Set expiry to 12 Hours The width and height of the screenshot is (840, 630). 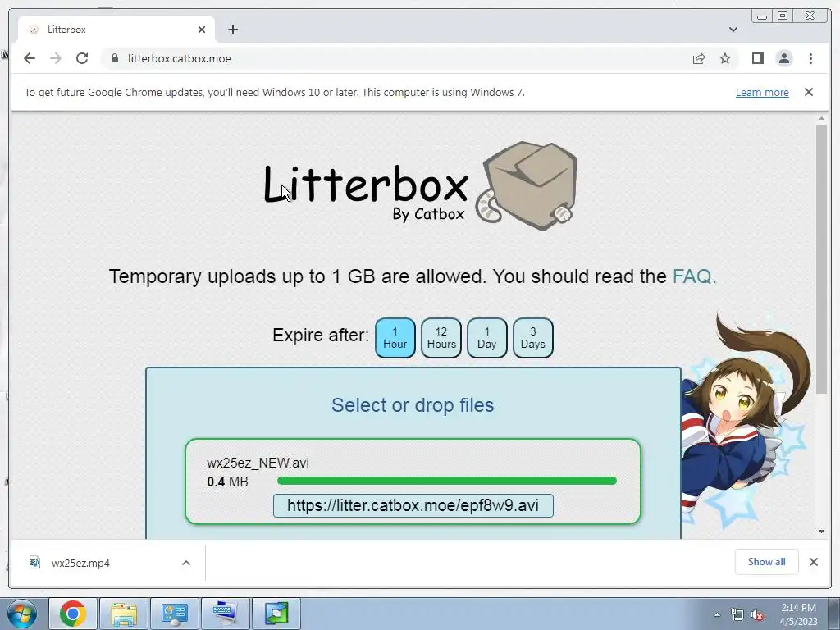click(x=441, y=338)
